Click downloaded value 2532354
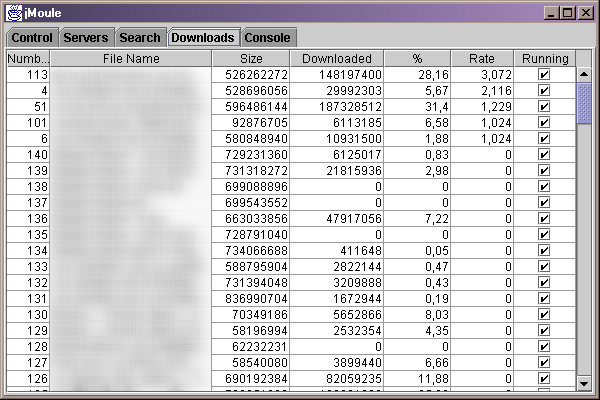600x400 pixels. pos(337,331)
